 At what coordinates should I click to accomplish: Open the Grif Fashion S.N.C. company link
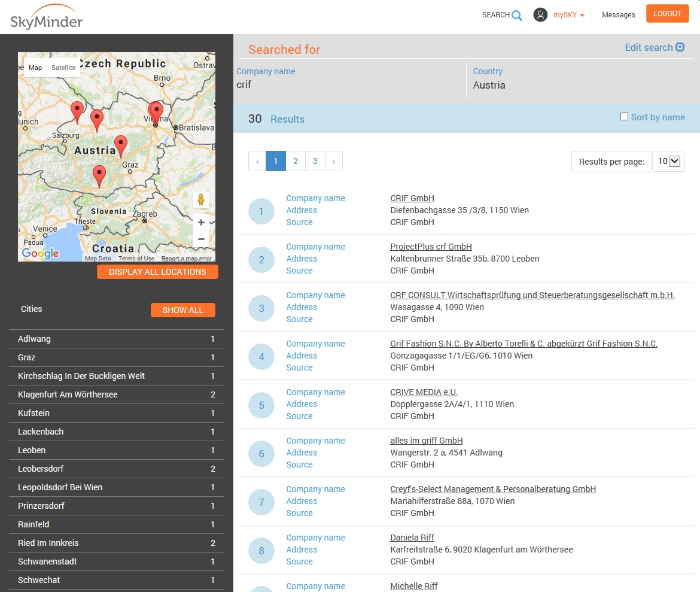524,344
